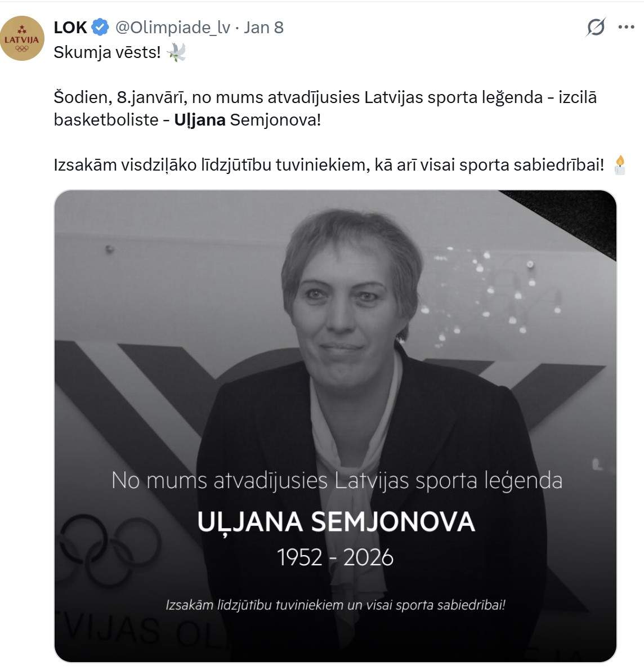Viewport: 644px width, 670px height.
Task: Select the "Skumja vēsts!" opening line
Action: pyautogui.click(x=108, y=52)
